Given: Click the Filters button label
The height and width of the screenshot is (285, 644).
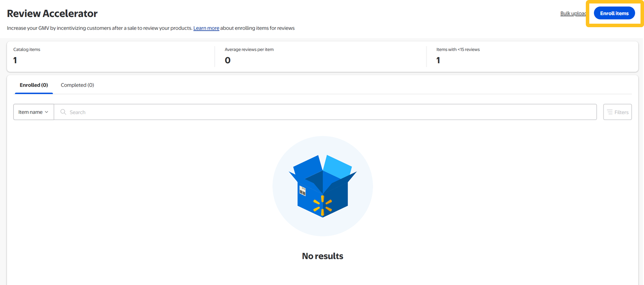Looking at the screenshot, I should (x=621, y=112).
